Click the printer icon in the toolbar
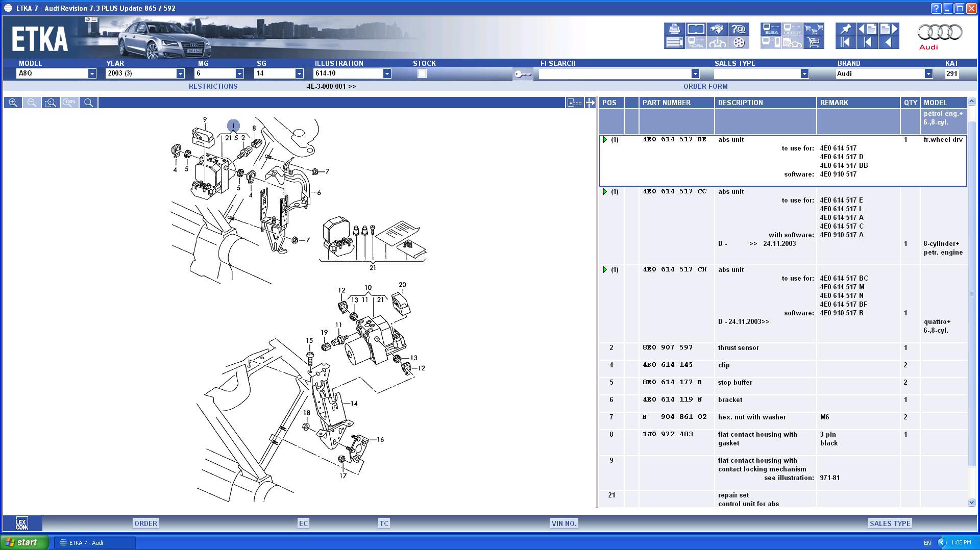Screen dimensions: 980x550 [x=674, y=29]
